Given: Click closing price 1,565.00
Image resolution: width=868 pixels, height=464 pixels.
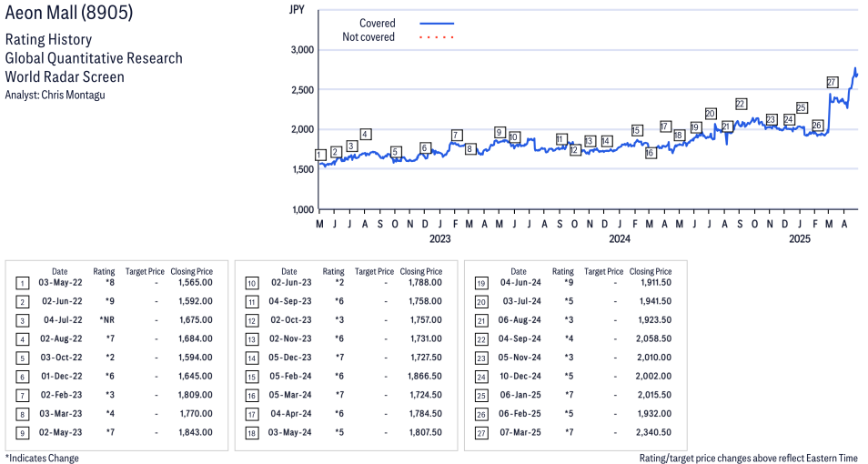Looking at the screenshot, I should (x=196, y=282).
